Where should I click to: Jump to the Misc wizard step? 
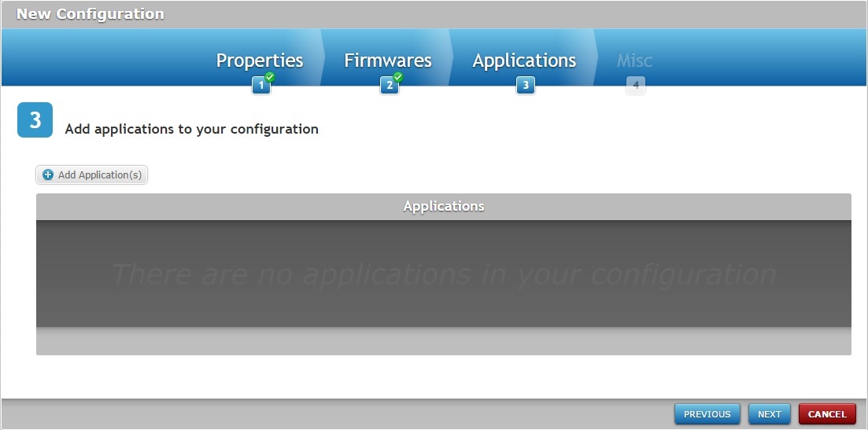634,61
